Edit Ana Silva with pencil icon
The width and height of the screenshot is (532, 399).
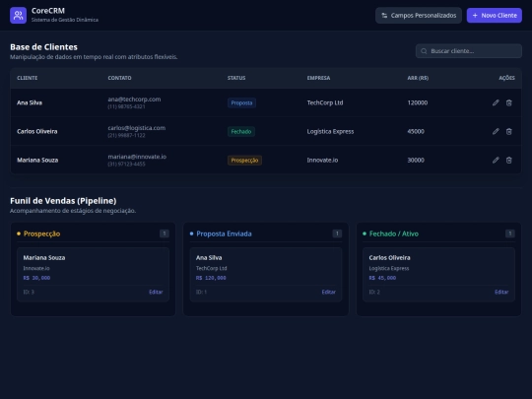[496, 102]
